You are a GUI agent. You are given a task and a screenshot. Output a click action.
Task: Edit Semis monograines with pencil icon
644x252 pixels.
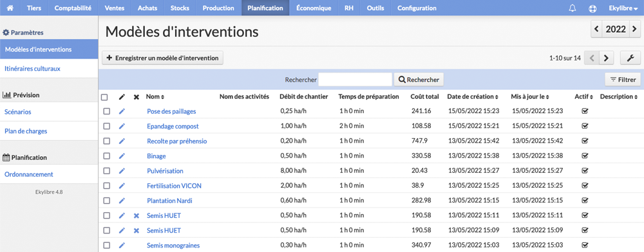coord(122,246)
